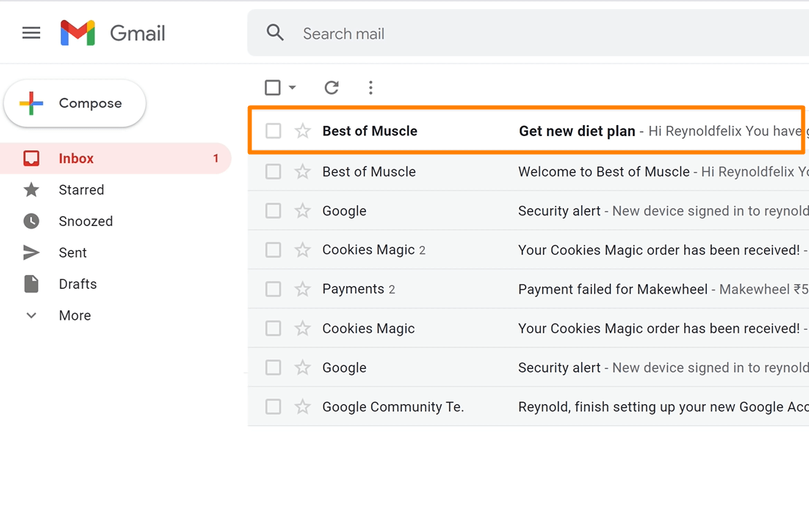The height and width of the screenshot is (532, 809).
Task: Open the three-dot More options menu
Action: coord(371,88)
